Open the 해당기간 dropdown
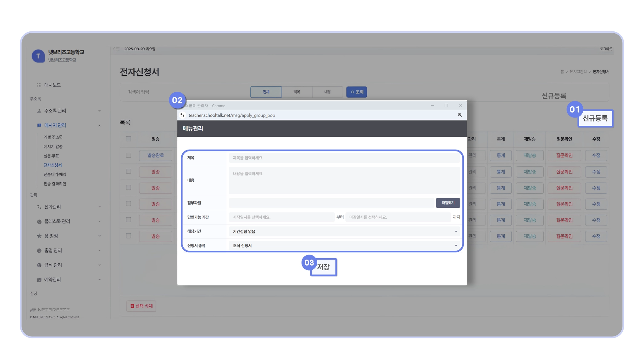Screen dimensions: 644x362 (x=344, y=232)
